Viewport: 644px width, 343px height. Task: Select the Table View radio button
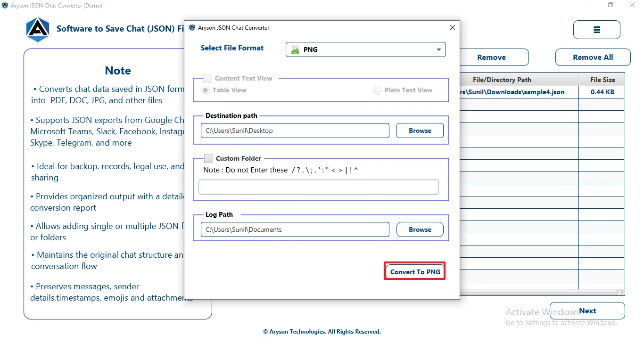click(x=206, y=90)
